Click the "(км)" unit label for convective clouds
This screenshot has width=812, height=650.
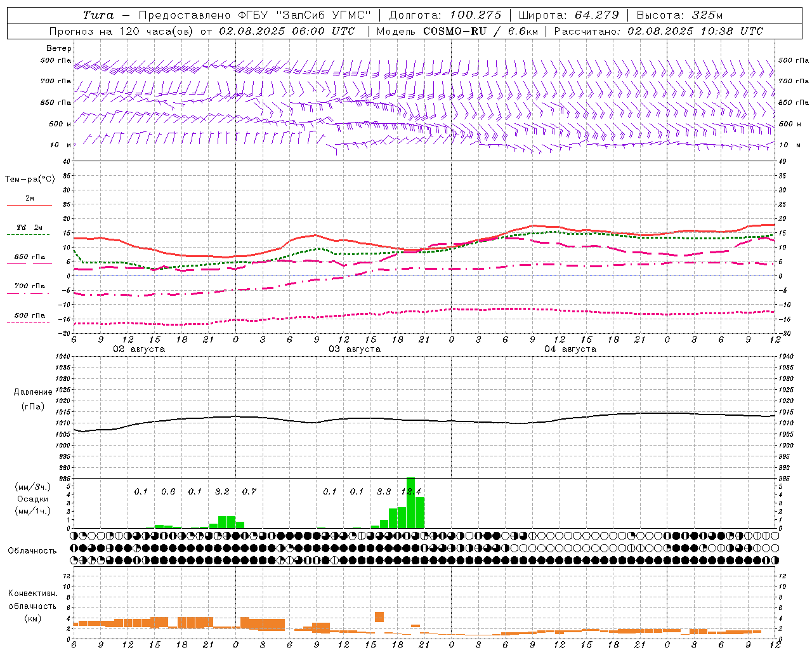pos(32,618)
